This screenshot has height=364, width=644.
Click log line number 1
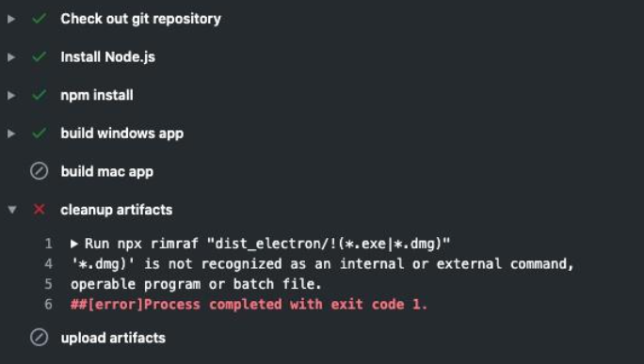pyautogui.click(x=48, y=244)
